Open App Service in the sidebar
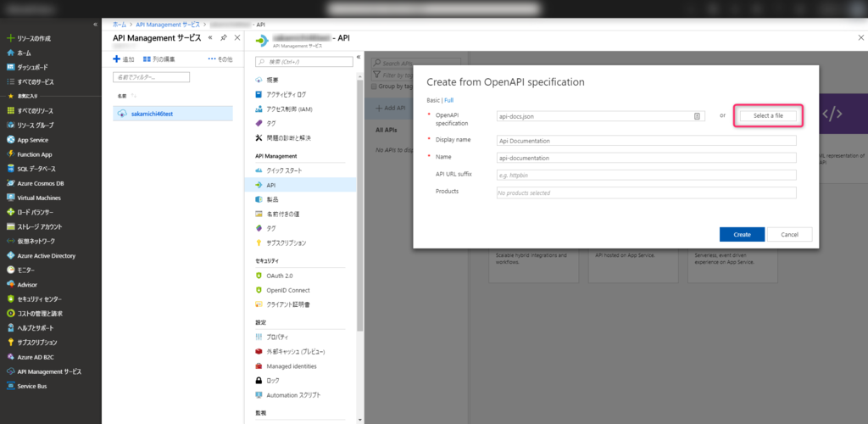The width and height of the screenshot is (868, 424). [x=27, y=140]
